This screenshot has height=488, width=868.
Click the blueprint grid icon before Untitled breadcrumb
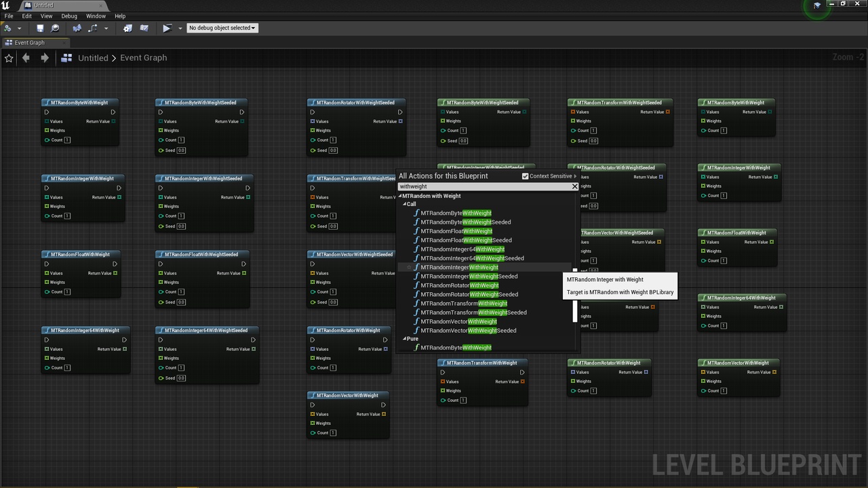coord(66,58)
